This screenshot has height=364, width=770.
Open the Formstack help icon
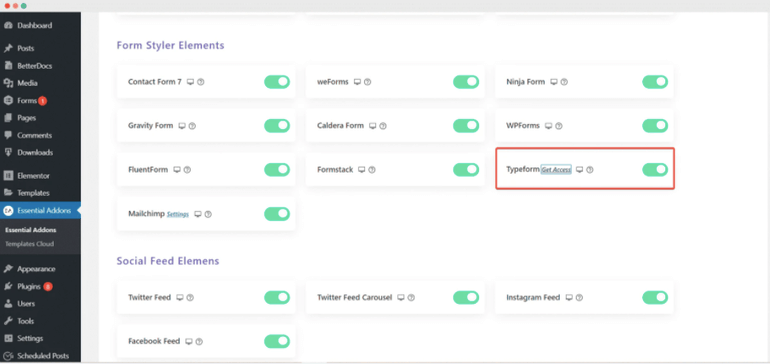[x=372, y=170]
